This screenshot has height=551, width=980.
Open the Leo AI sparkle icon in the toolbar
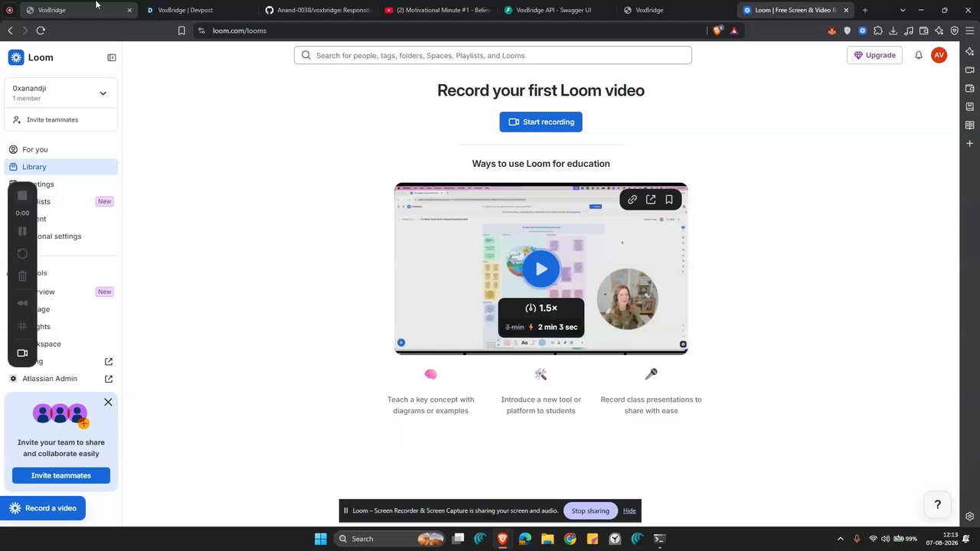[x=939, y=31]
